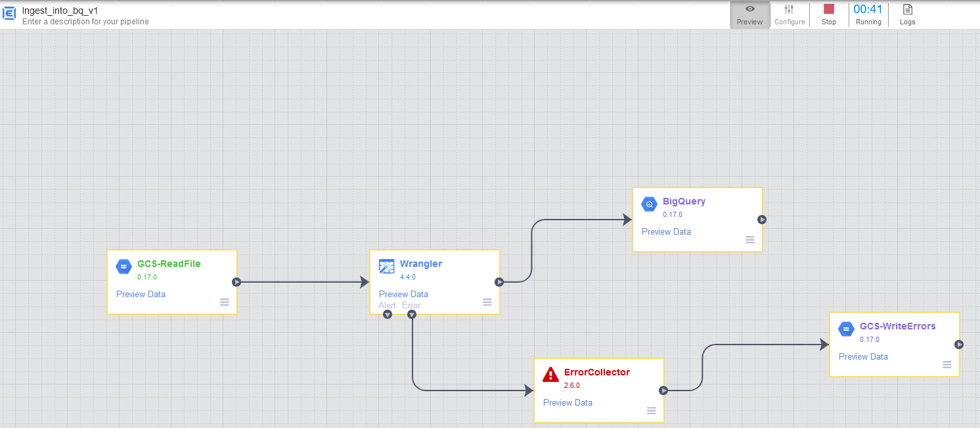Open Preview Data on GCS-WriteErrors node
The image size is (980, 428).
click(x=863, y=356)
